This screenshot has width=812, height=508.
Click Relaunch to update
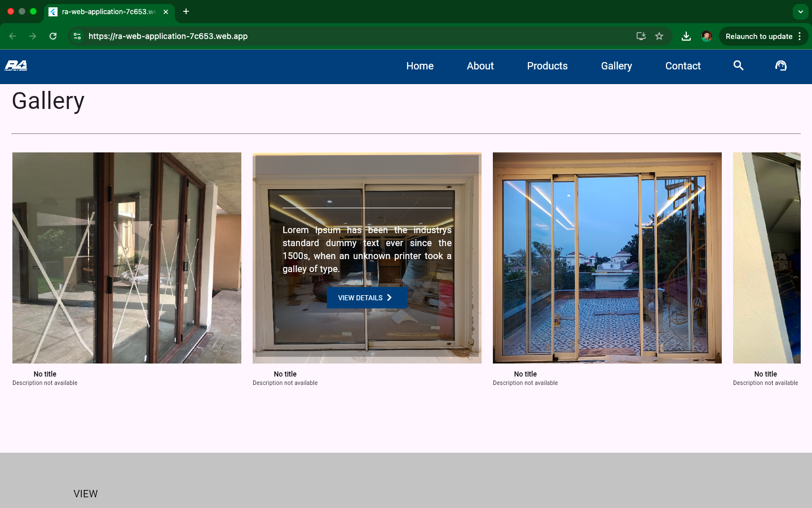[x=759, y=36]
